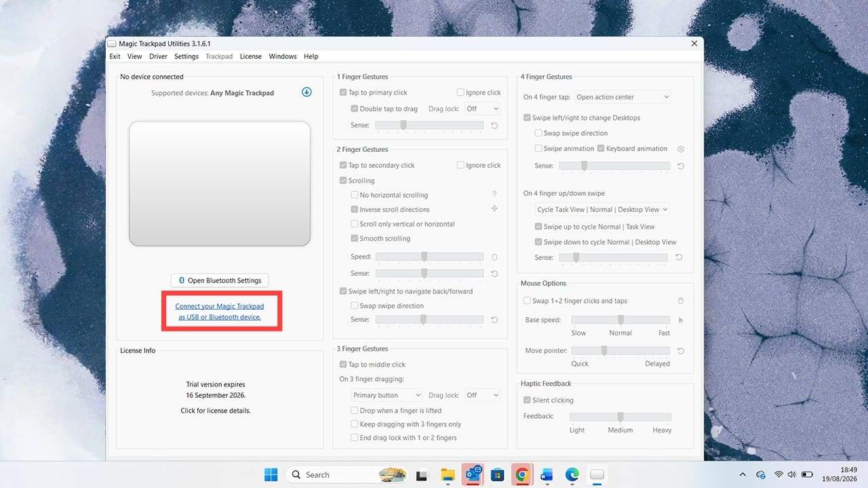Open the View menu

(x=135, y=56)
